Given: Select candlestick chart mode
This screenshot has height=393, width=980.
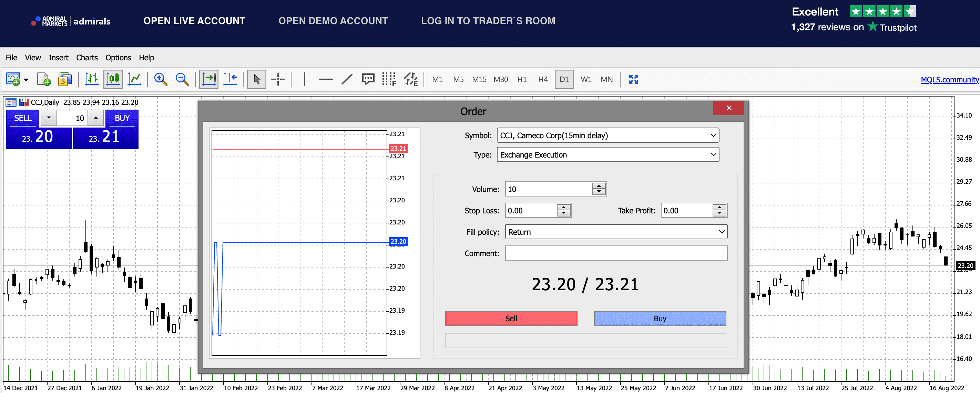Looking at the screenshot, I should [x=113, y=79].
